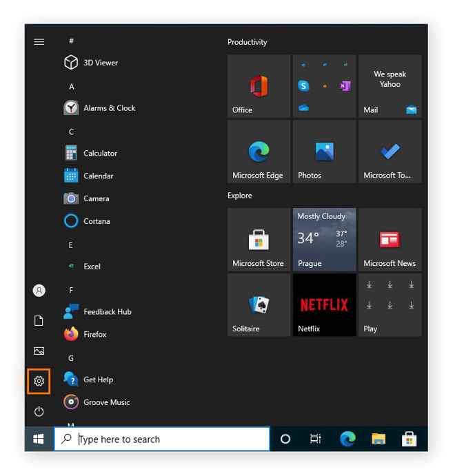This screenshot has height=476, width=455.
Task: Open the user account icon
Action: tap(39, 291)
